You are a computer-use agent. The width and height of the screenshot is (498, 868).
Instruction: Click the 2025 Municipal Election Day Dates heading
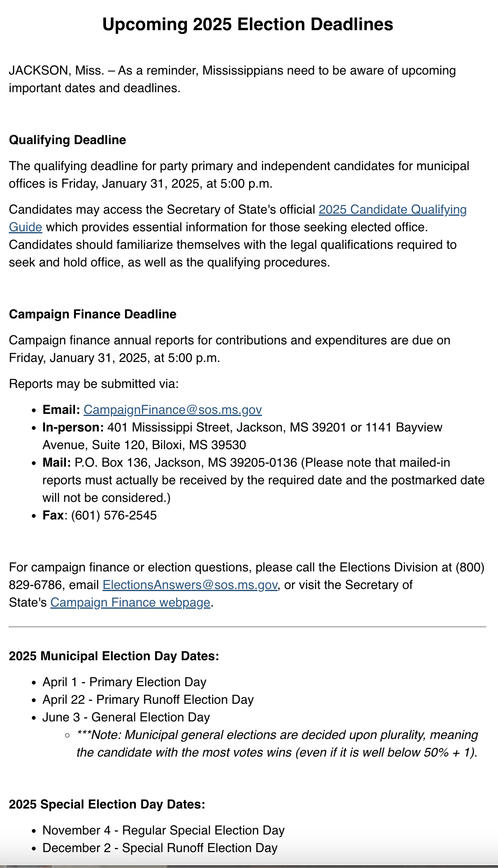coord(114,656)
